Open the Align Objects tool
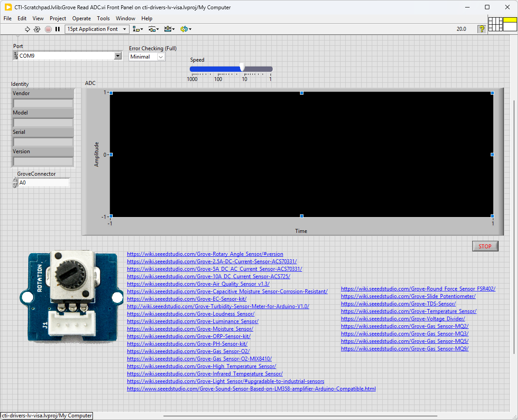This screenshot has width=518, height=420. pyautogui.click(x=138, y=29)
